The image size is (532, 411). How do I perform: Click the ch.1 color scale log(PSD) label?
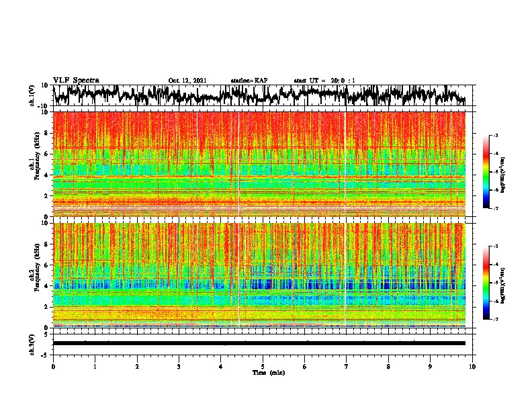[x=502, y=175]
